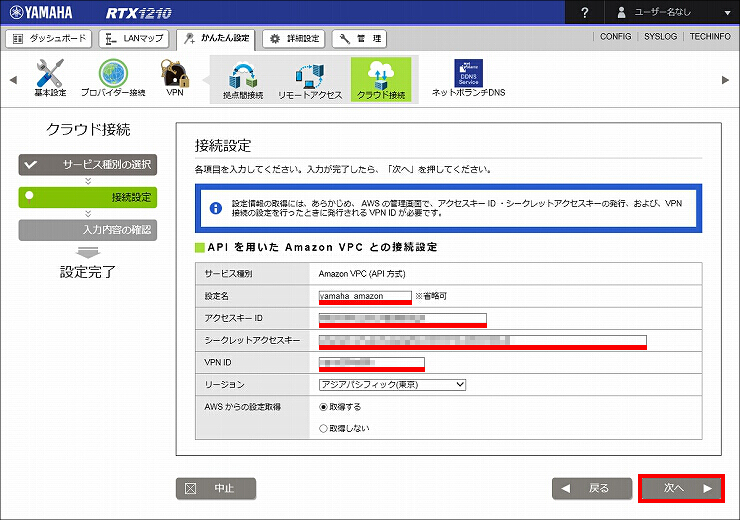
Task: Open the リモートアクセス icon
Action: (x=310, y=80)
